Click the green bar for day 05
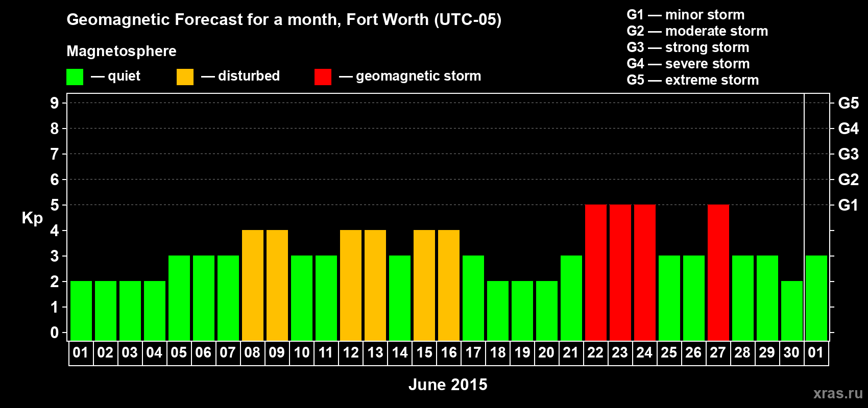 click(x=179, y=298)
